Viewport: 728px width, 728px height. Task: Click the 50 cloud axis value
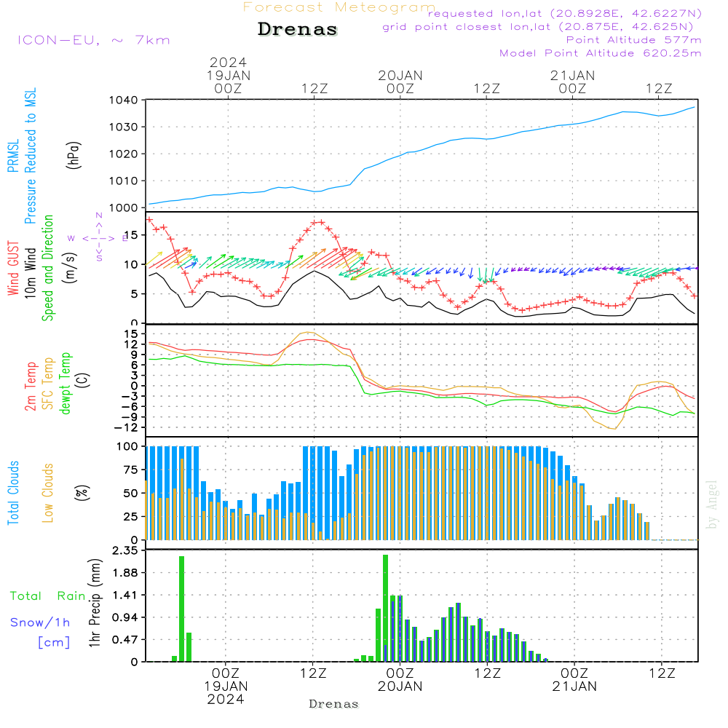coord(130,493)
